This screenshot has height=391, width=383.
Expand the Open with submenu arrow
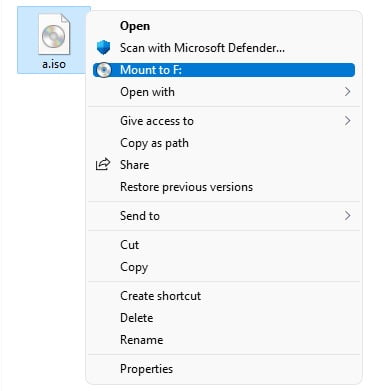[348, 92]
